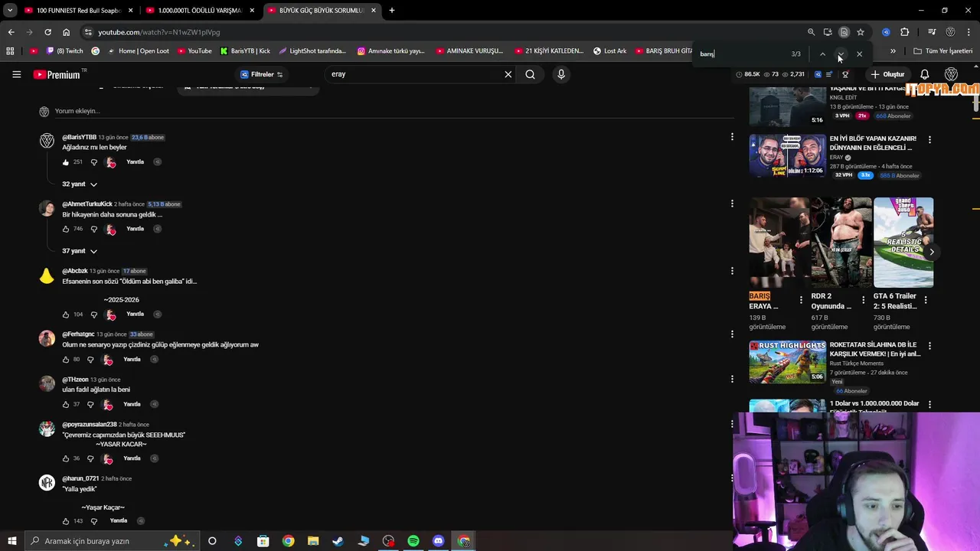Reload the page
980x551 pixels.
47,32
